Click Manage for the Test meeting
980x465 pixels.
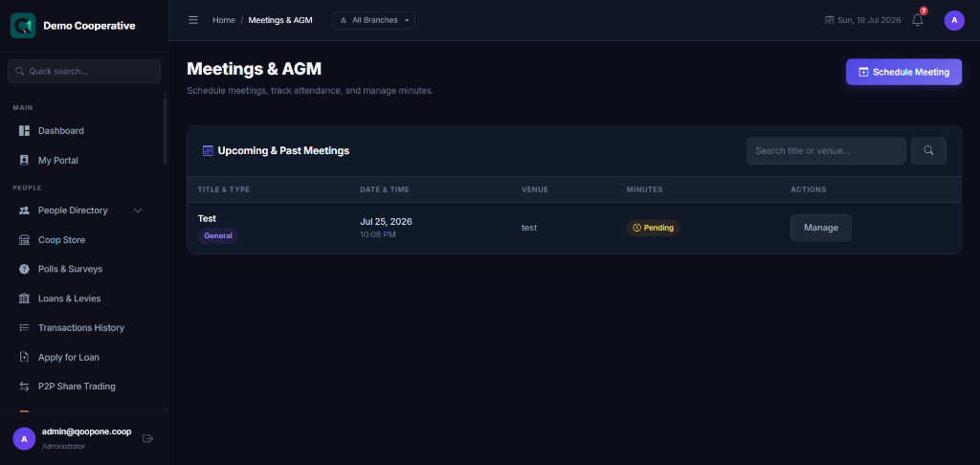pyautogui.click(x=820, y=228)
